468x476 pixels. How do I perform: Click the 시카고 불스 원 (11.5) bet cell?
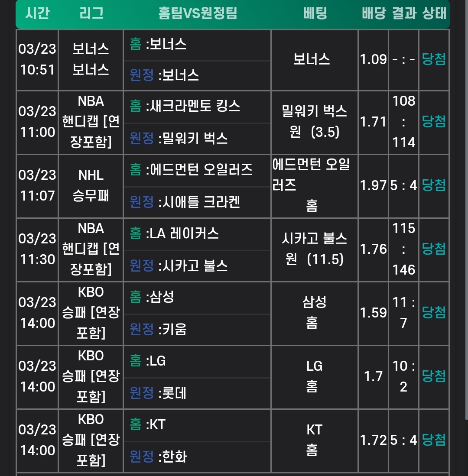pos(314,249)
